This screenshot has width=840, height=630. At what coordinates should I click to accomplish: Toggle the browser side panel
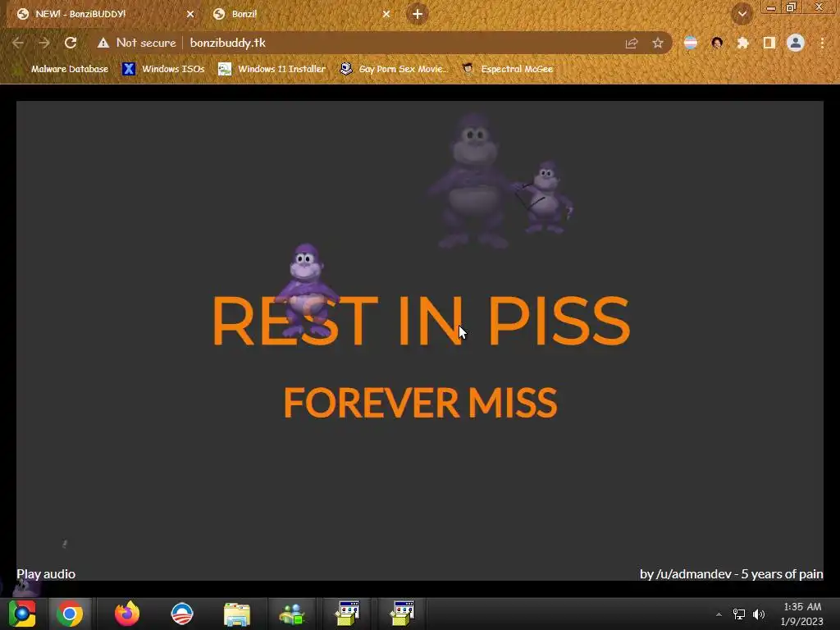click(769, 43)
